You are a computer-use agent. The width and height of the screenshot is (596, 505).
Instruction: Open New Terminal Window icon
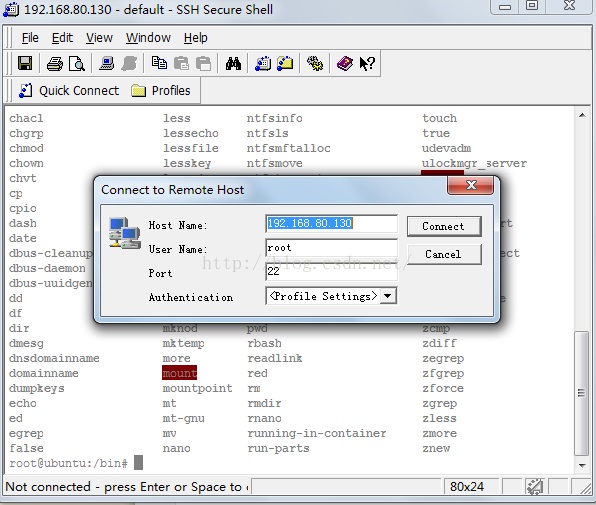tap(263, 63)
